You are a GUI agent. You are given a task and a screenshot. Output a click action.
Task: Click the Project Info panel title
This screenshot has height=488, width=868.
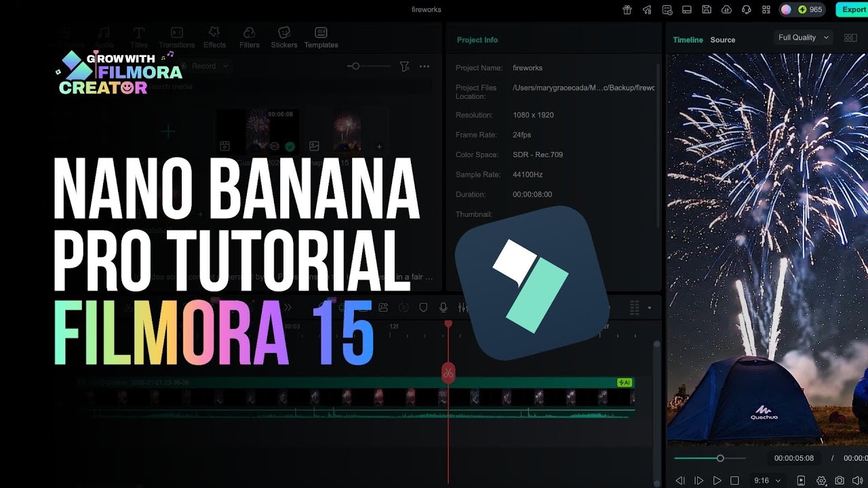(477, 40)
